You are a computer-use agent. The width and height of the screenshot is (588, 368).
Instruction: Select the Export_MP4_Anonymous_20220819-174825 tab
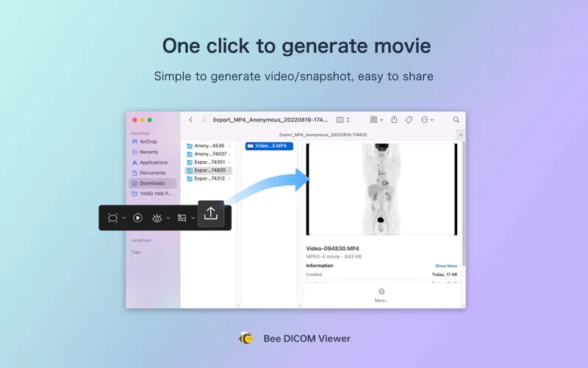tap(323, 135)
